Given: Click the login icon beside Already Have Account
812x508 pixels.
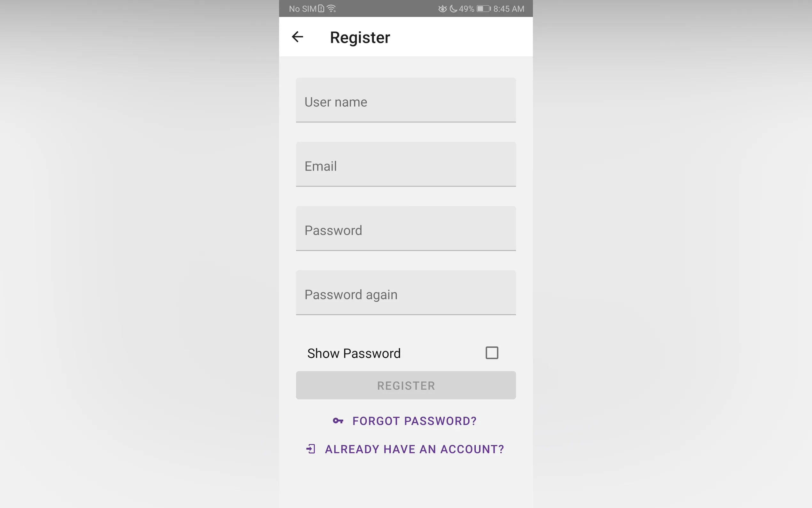Looking at the screenshot, I should click(x=311, y=449).
